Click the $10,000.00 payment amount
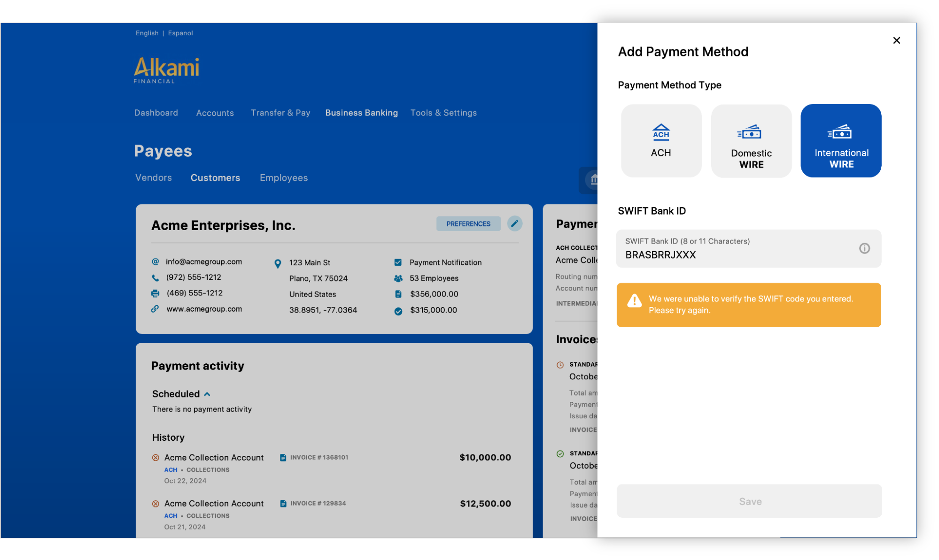The height and width of the screenshot is (560, 939). click(485, 457)
